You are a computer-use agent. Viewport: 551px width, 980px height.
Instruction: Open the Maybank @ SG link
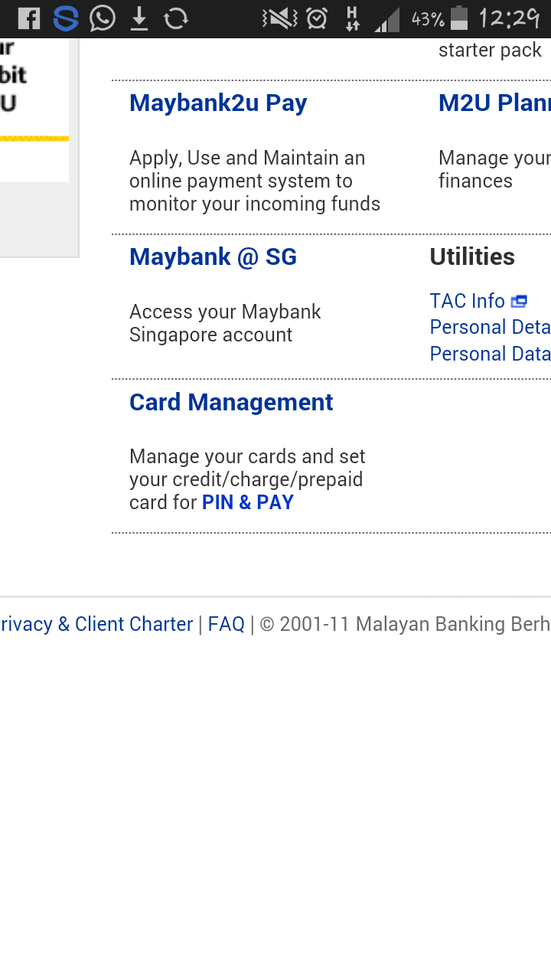coord(213,257)
